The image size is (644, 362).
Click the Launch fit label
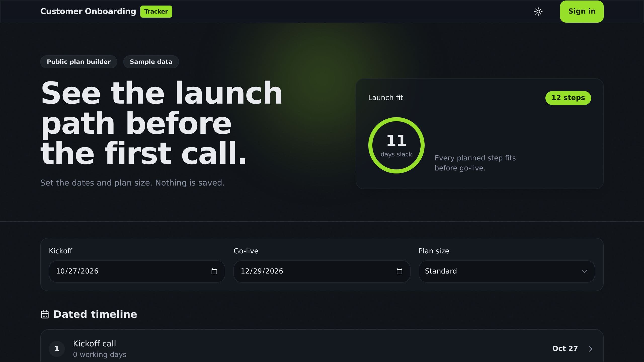(385, 98)
